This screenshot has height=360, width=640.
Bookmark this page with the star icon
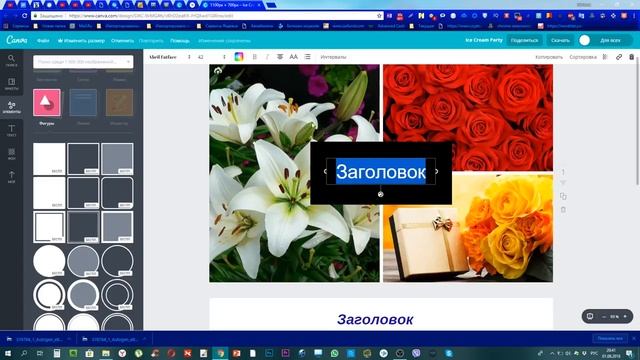coord(379,16)
